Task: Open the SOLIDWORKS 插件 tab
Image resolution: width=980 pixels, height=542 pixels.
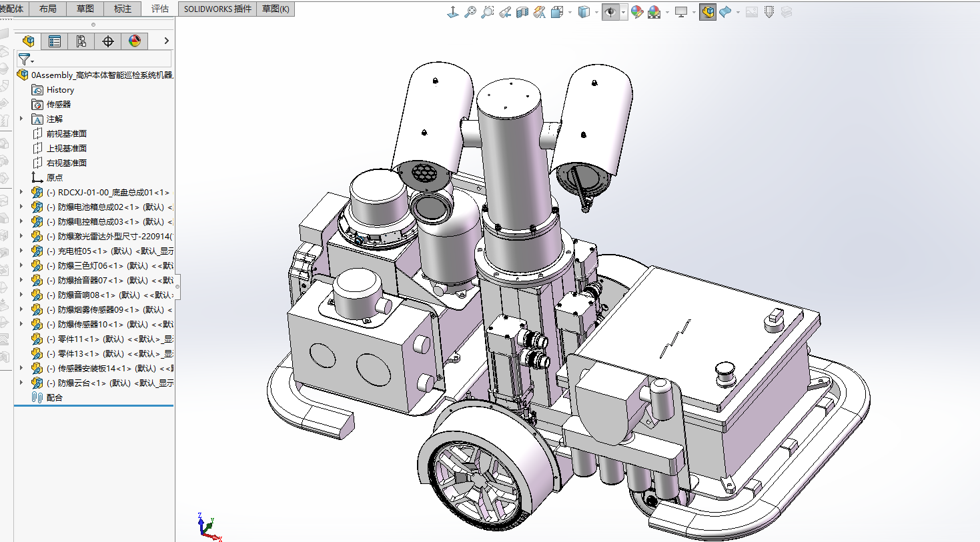Action: [x=217, y=9]
